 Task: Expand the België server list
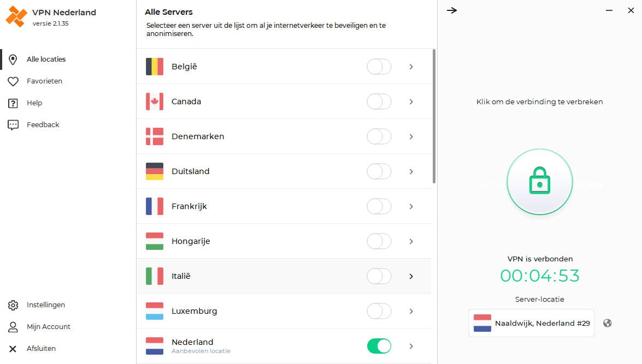click(411, 66)
